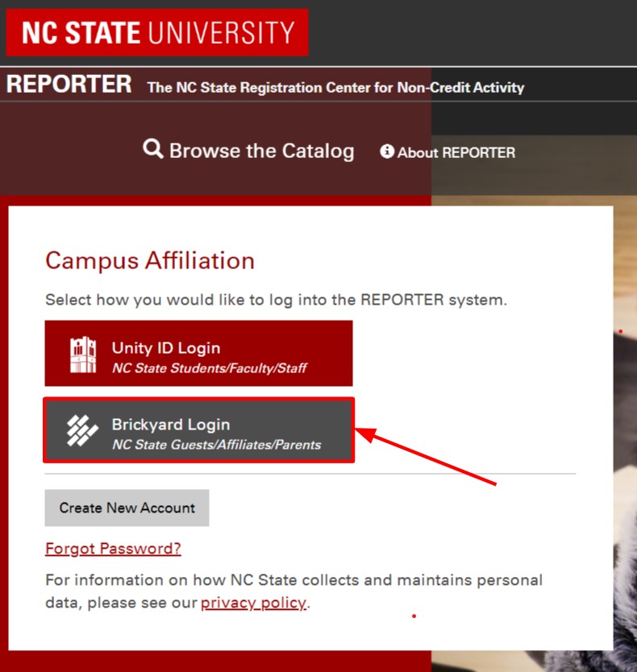
Task: Log in with Unity ID Login
Action: tap(198, 354)
